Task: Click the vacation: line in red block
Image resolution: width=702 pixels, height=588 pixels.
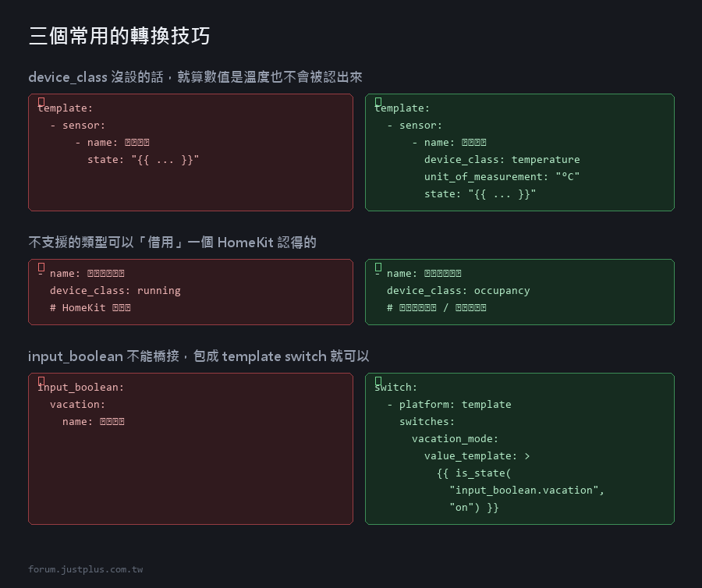Action: point(77,405)
